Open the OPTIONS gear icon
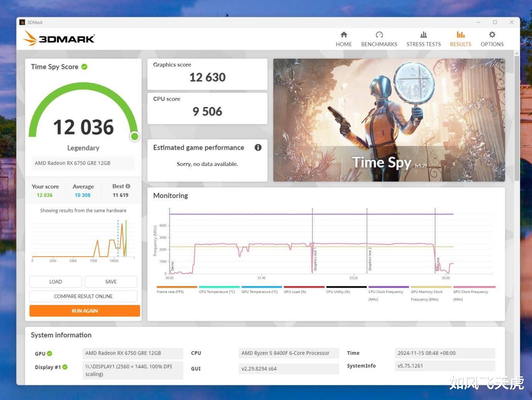532x400 pixels. point(492,35)
